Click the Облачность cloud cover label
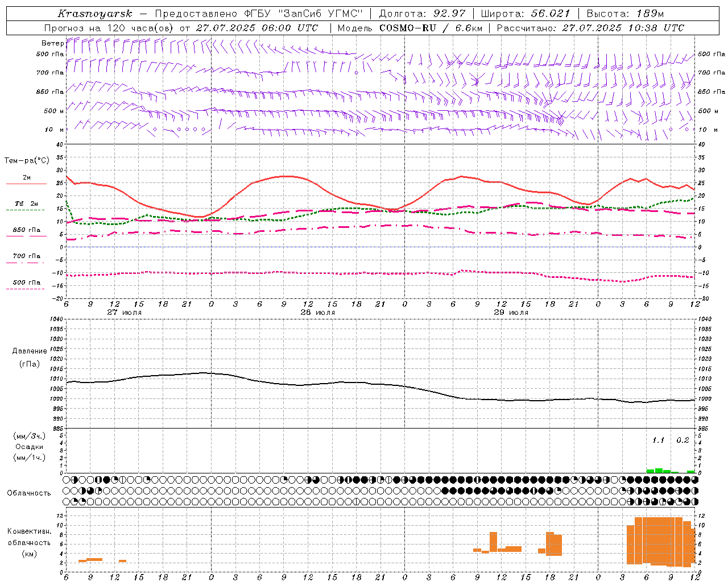The width and height of the screenshot is (728, 582). pos(29,493)
